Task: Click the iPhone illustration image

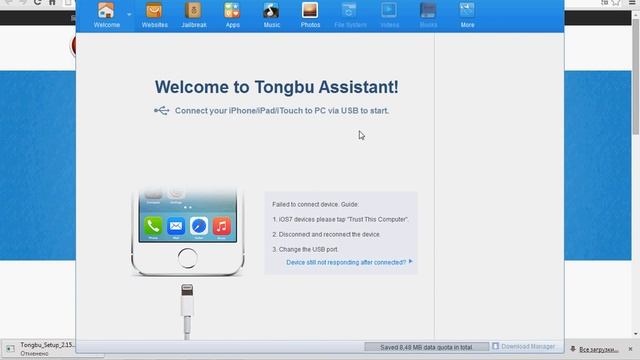Action: [x=188, y=233]
